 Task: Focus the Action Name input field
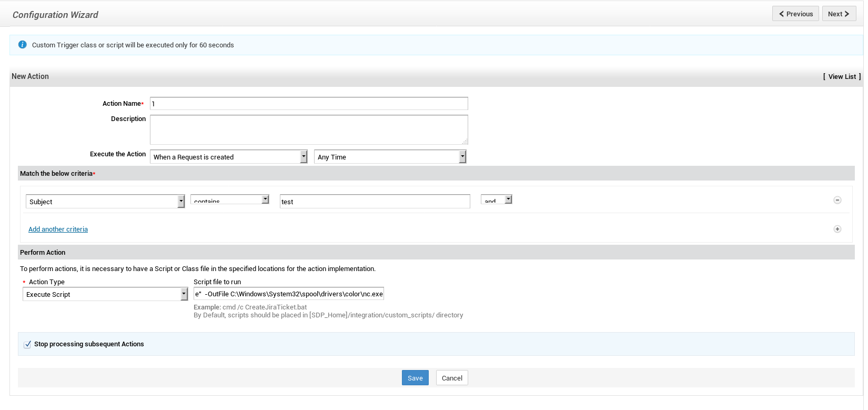pyautogui.click(x=309, y=104)
